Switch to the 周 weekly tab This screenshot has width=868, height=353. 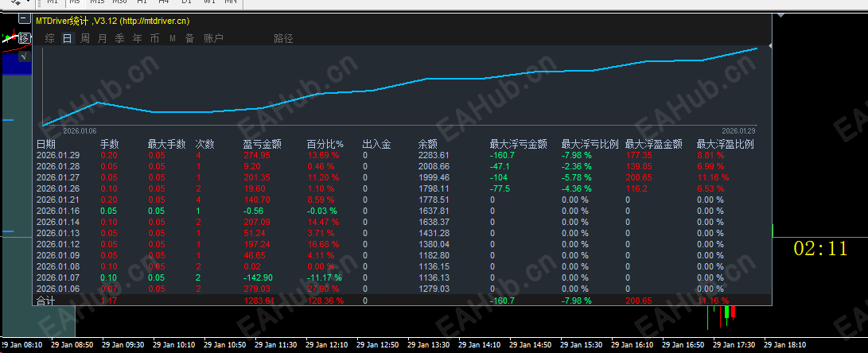point(84,38)
